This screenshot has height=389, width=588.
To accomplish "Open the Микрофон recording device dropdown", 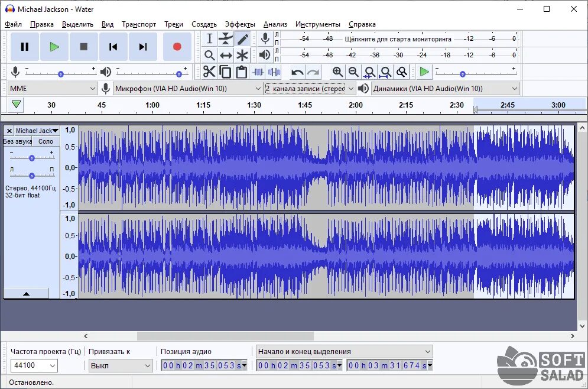I will tap(188, 89).
